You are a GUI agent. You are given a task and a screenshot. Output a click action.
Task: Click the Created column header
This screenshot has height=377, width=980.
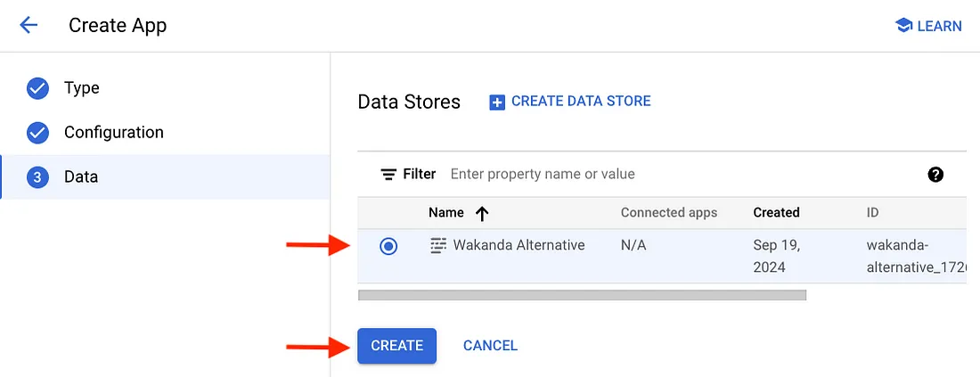[776, 213]
